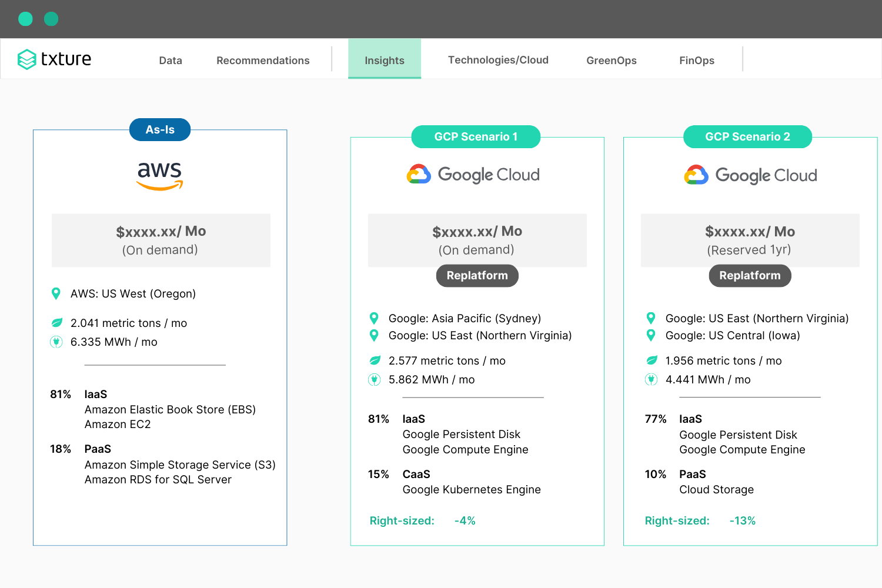
Task: Click 'Amazon Elastic Book Store (EBS)'
Action: [x=170, y=409]
